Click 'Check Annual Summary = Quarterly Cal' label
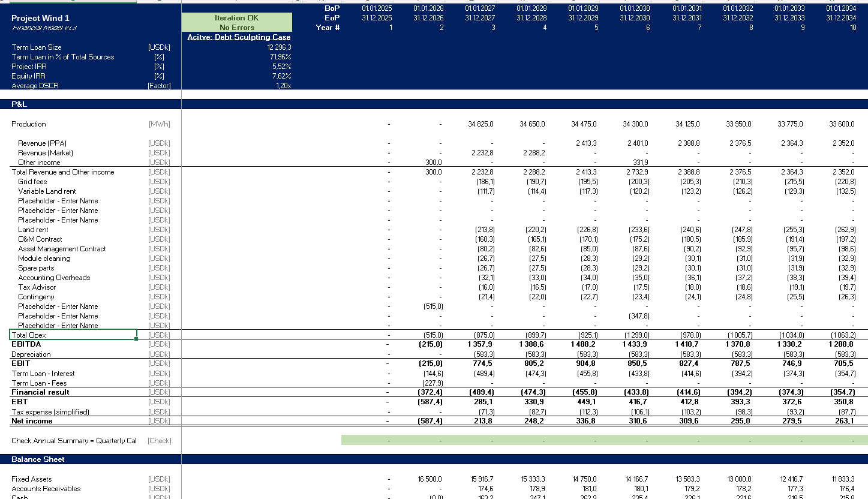The height and width of the screenshot is (499, 868). (x=74, y=441)
